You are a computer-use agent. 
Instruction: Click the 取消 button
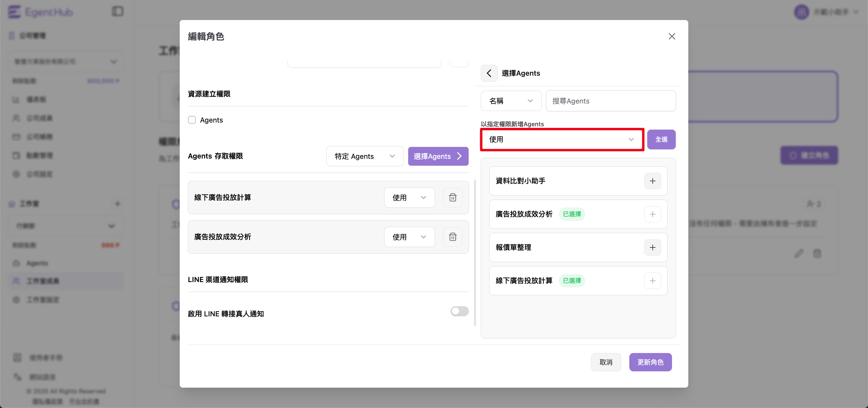click(606, 362)
